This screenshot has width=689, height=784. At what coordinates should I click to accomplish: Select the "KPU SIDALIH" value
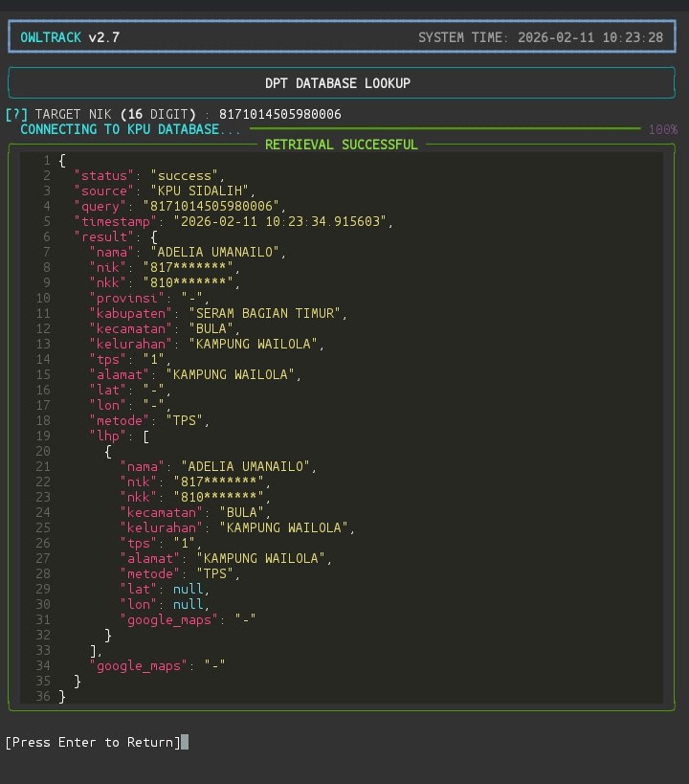pos(199,191)
